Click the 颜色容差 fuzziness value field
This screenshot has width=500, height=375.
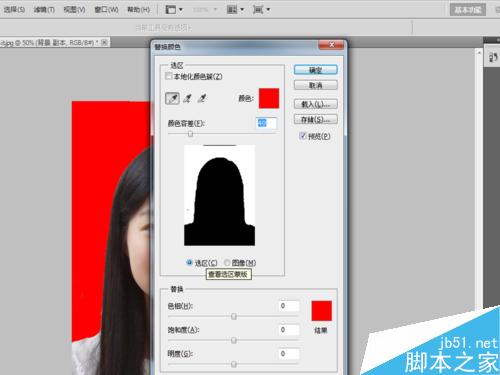point(266,123)
